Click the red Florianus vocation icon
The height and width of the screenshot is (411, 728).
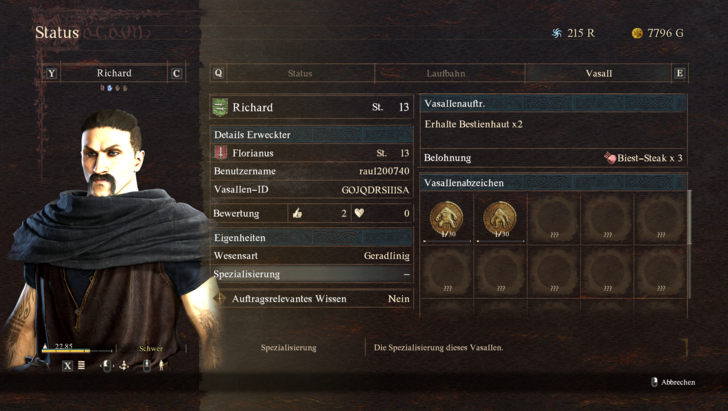coord(221,153)
